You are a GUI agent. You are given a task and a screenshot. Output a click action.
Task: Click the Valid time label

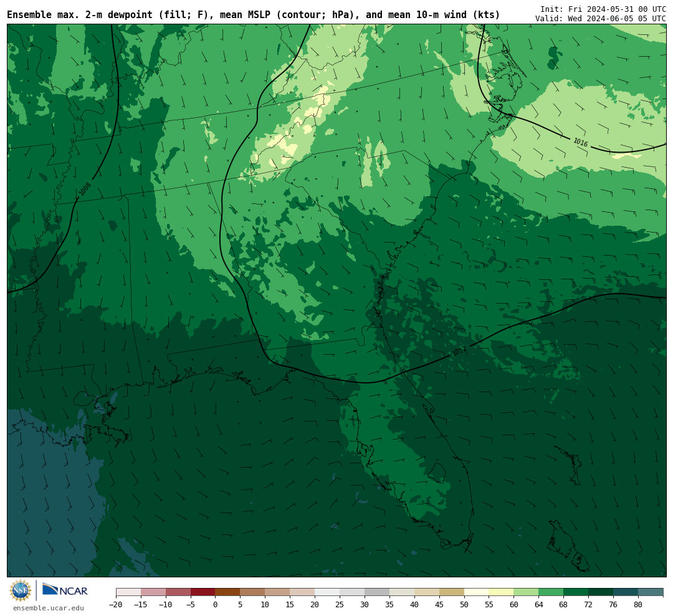[x=601, y=19]
